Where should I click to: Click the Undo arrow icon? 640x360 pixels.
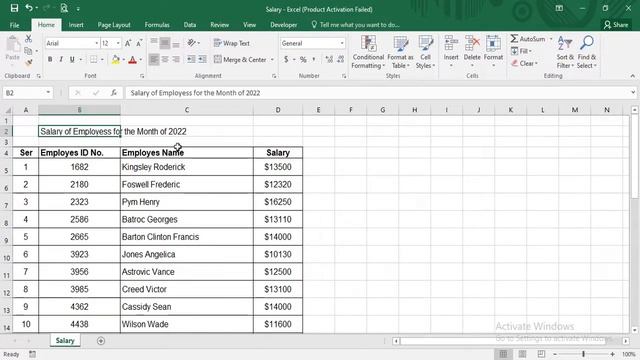coord(29,8)
